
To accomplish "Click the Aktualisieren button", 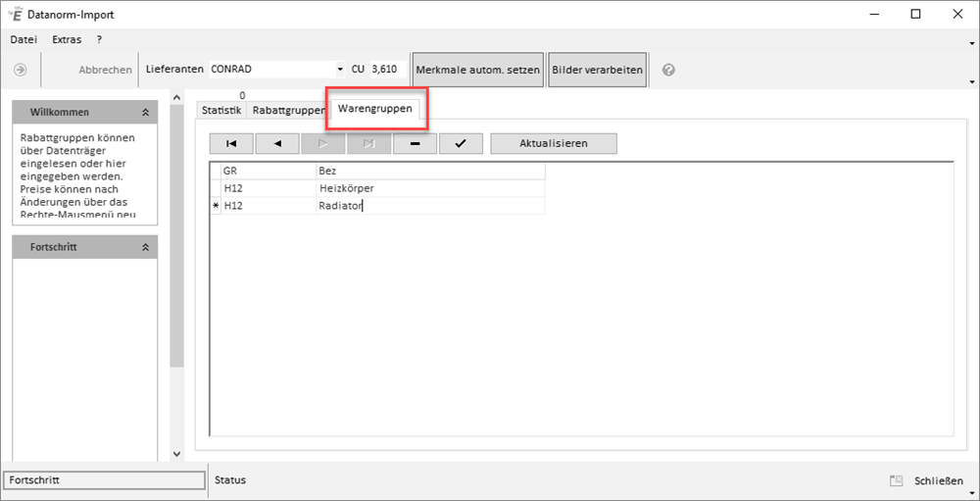I will 553,143.
